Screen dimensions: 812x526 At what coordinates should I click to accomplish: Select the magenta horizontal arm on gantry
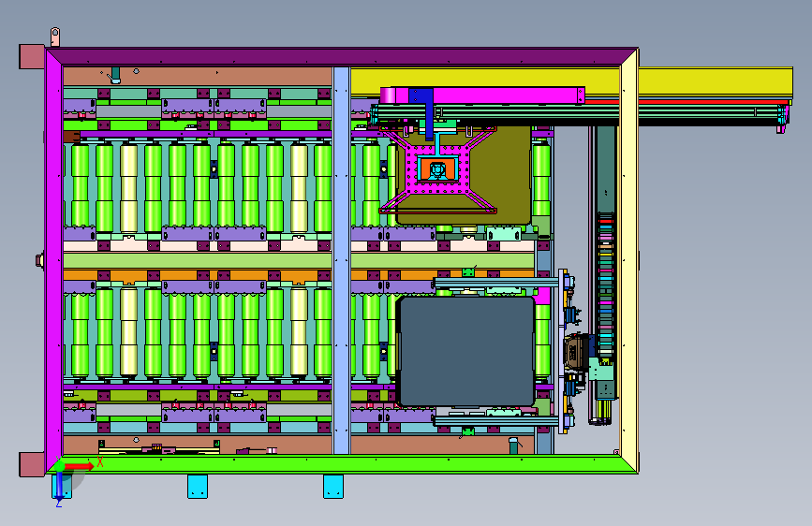482,95
